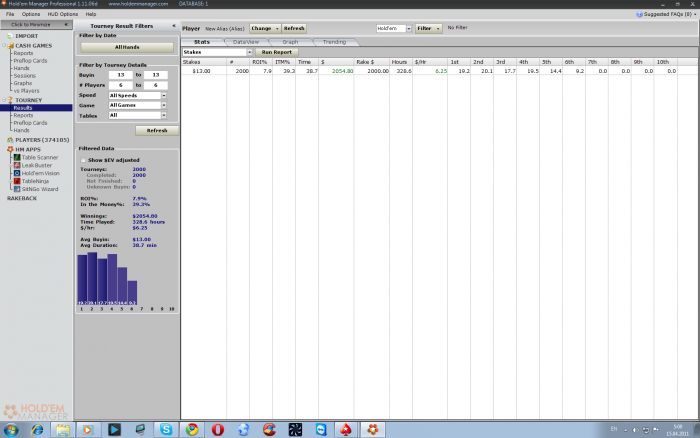The image size is (700, 438).
Task: Open the Windows Start menu
Action: 12,430
